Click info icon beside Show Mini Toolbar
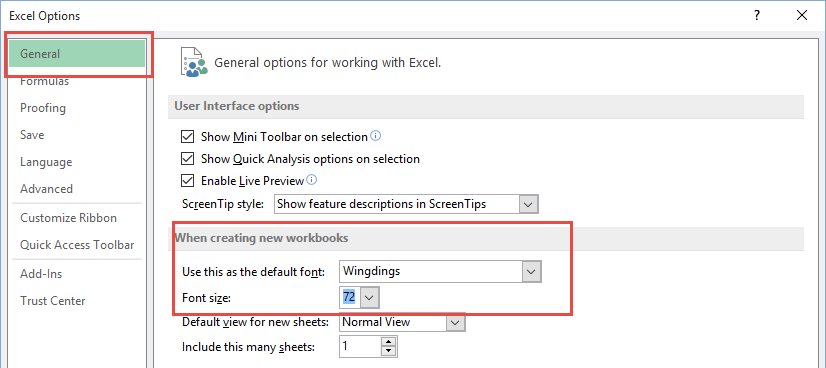This screenshot has height=368, width=826. tap(376, 136)
